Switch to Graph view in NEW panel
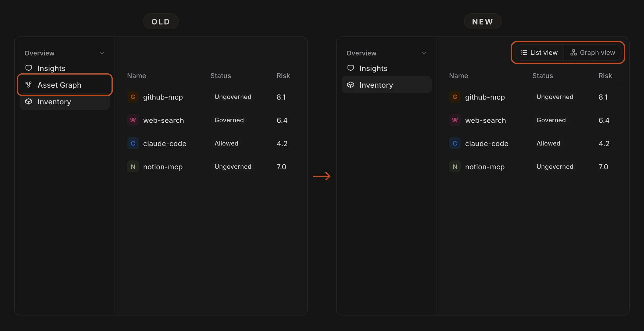 [592, 52]
